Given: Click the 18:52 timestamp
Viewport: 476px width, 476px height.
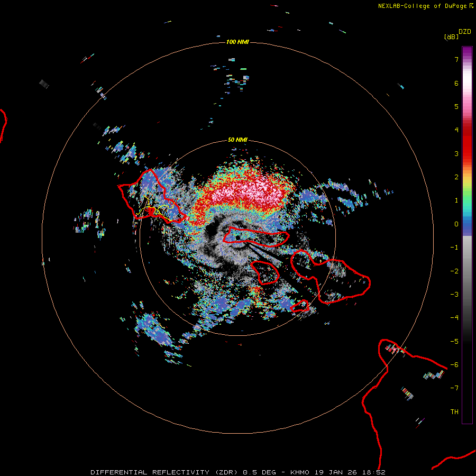Looking at the screenshot, I should (x=374, y=472).
